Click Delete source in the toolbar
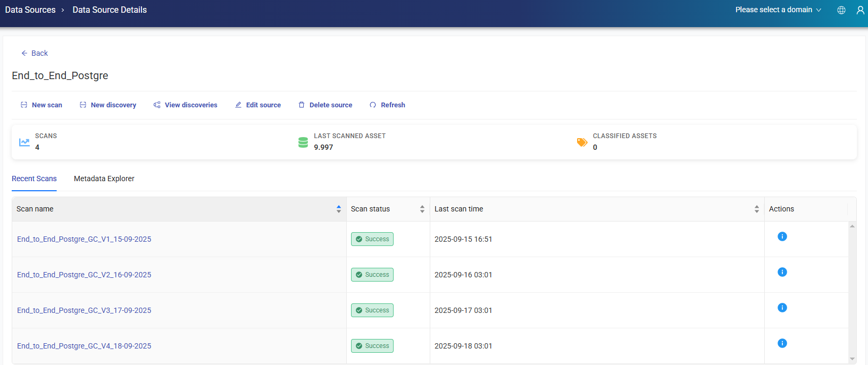 (325, 105)
